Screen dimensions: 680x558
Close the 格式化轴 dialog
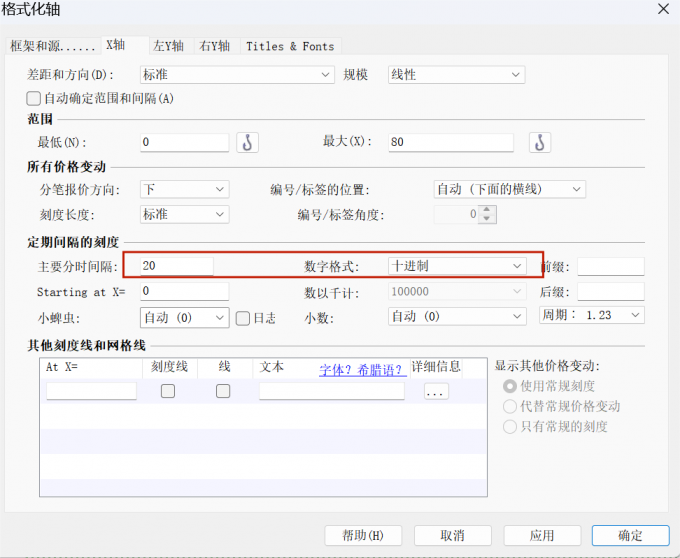tap(661, 9)
